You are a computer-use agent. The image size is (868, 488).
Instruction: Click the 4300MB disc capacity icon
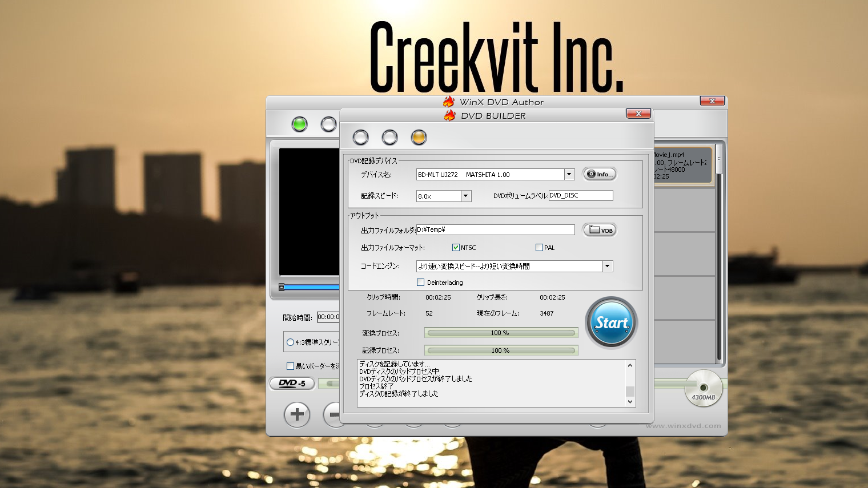tap(704, 389)
